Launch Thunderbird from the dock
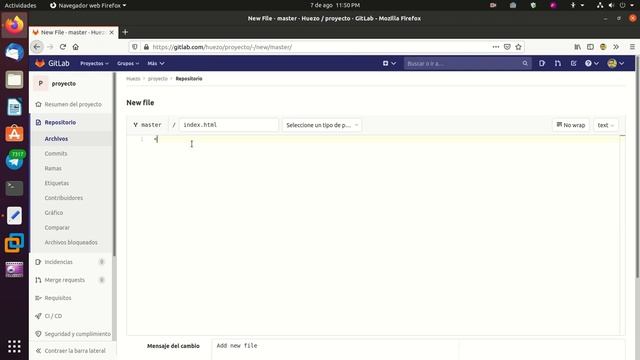Image resolution: width=640 pixels, height=360 pixels. (14, 52)
